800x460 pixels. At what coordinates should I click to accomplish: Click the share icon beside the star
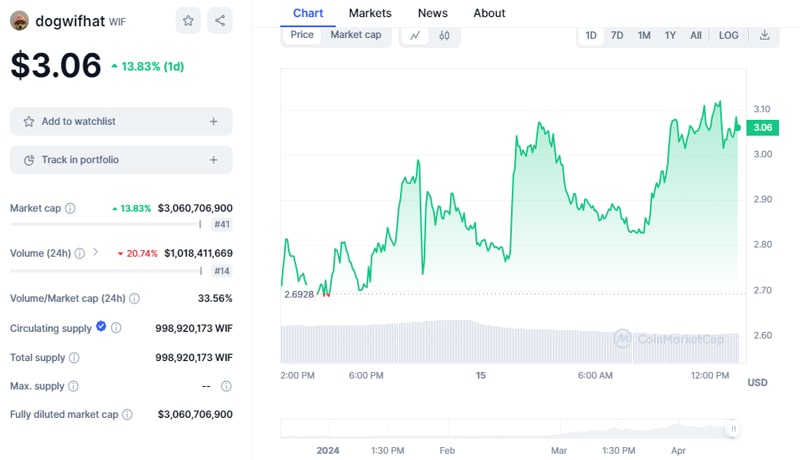coord(220,20)
